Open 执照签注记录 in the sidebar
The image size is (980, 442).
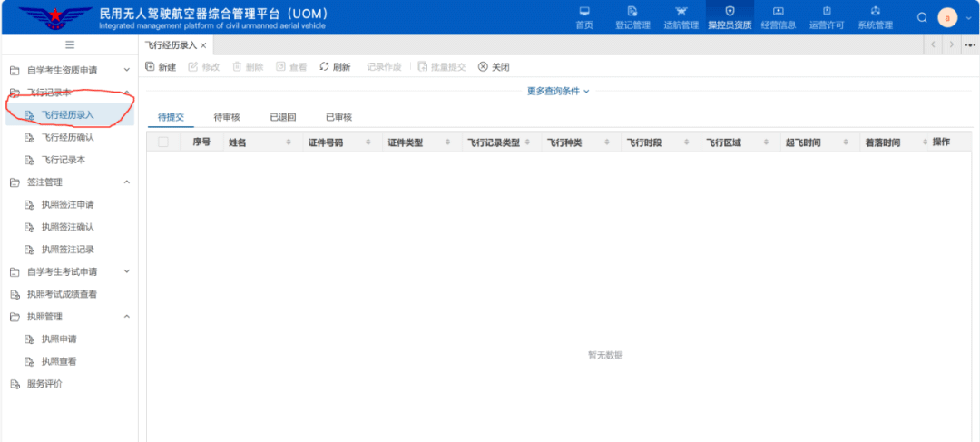click(x=69, y=250)
